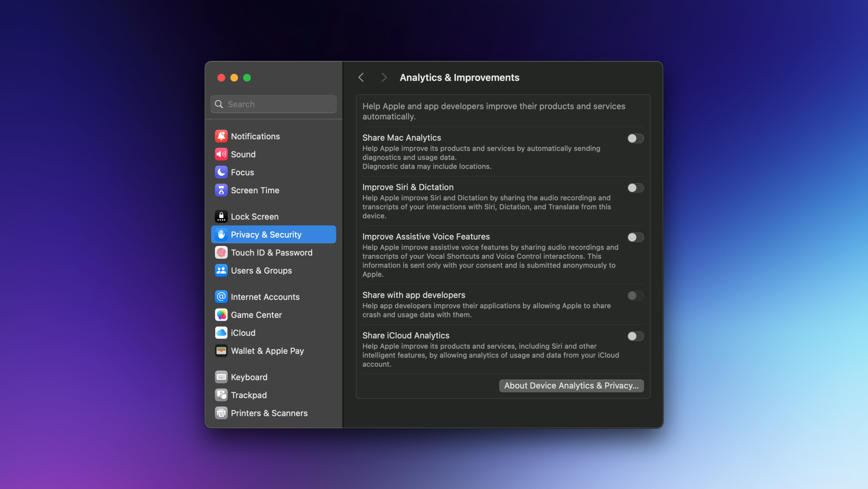868x489 pixels.
Task: Click the Game Center bubbles icon
Action: coord(221,315)
